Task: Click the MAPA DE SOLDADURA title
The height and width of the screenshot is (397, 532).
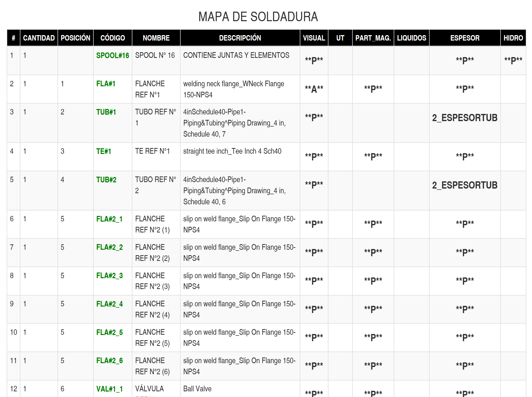Action: point(258,17)
